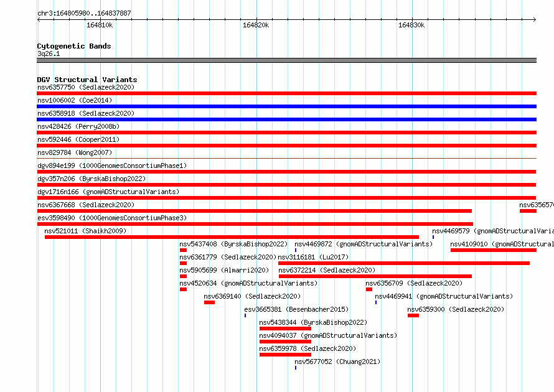554x392 pixels.
Task: Click the nsv5438344 (ByrskaBishop2022) label
Action: coord(313,322)
